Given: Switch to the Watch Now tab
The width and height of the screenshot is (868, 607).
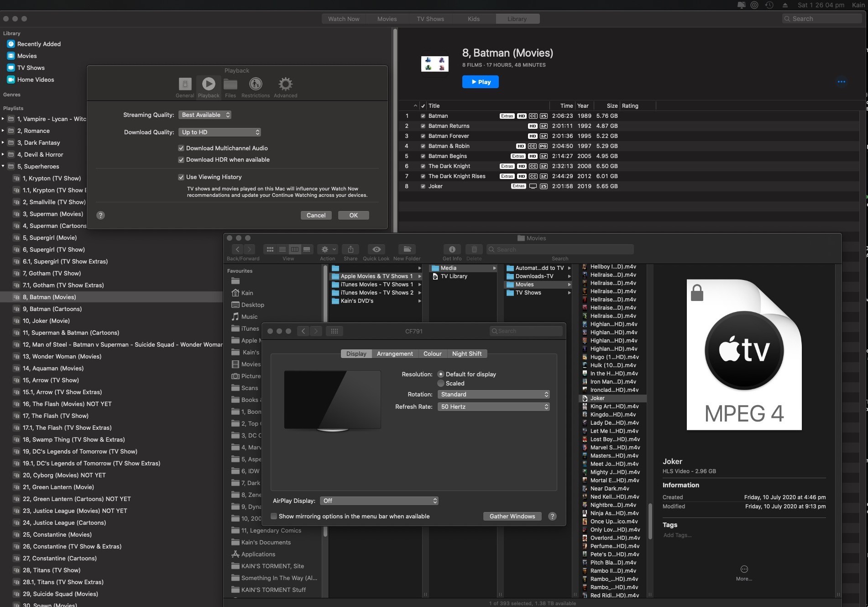Looking at the screenshot, I should point(343,19).
